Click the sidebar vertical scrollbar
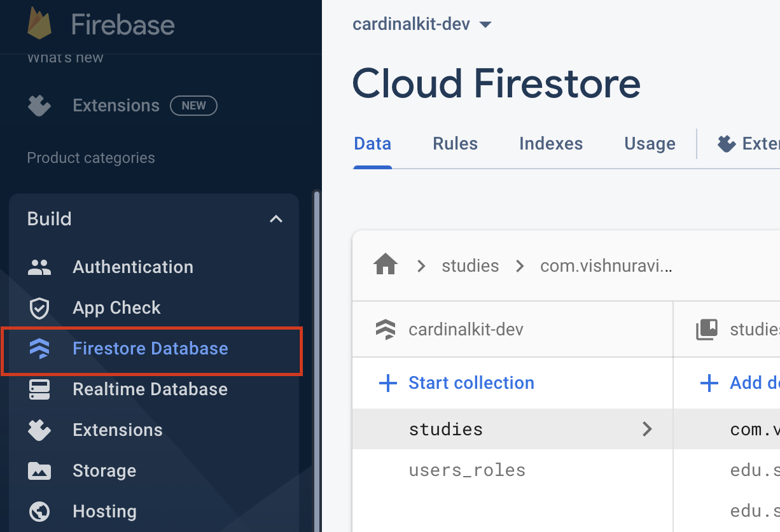This screenshot has height=532, width=780. 317,356
